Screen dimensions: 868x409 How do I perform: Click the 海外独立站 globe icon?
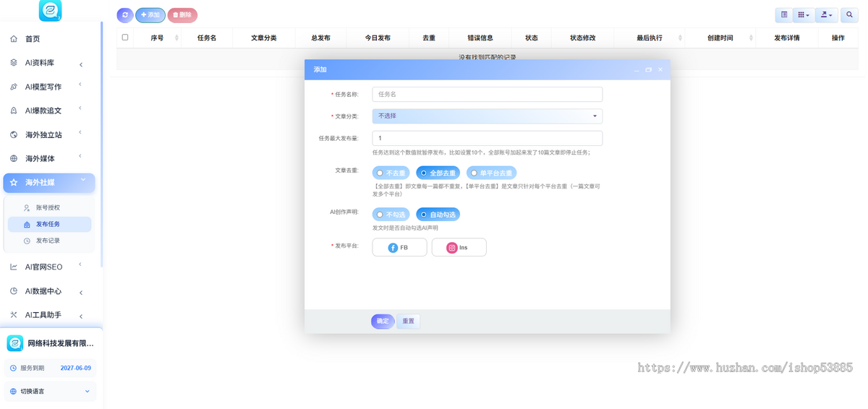click(14, 134)
